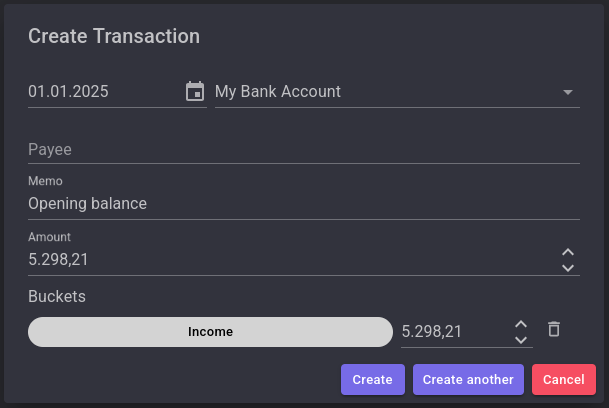Image resolution: width=609 pixels, height=408 pixels.
Task: Choose the Income bucket selector
Action: (210, 332)
